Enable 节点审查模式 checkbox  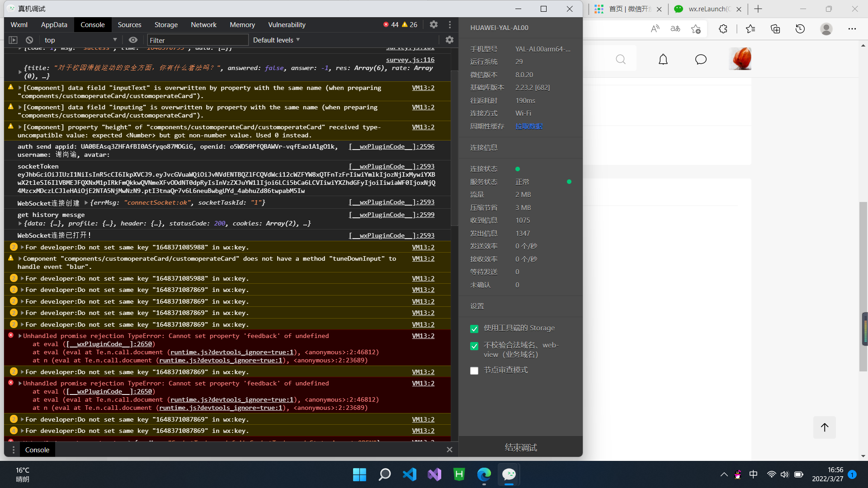[474, 371]
